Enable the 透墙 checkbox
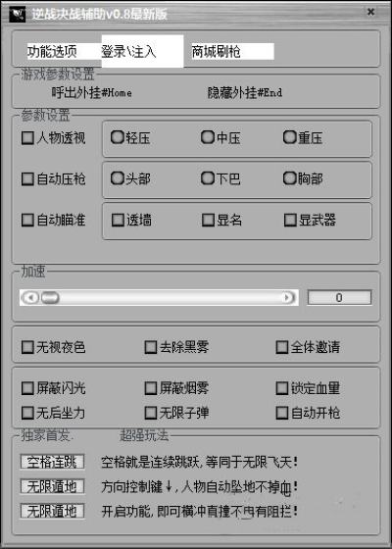This screenshot has width=392, height=549. point(118,221)
